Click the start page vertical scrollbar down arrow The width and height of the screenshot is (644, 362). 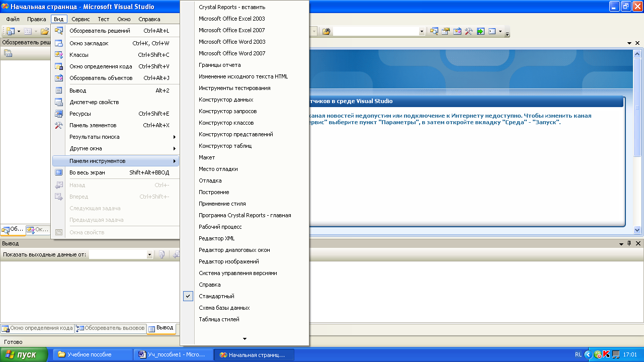(637, 230)
